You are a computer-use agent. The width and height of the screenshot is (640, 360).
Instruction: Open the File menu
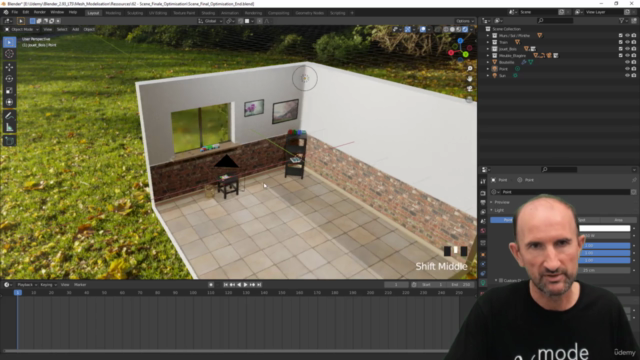coord(15,12)
